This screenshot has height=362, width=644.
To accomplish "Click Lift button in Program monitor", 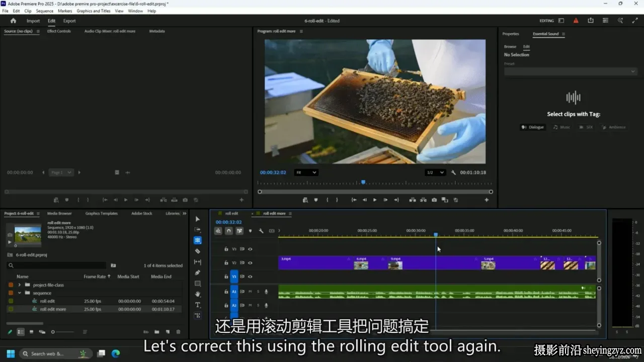I will click(413, 200).
